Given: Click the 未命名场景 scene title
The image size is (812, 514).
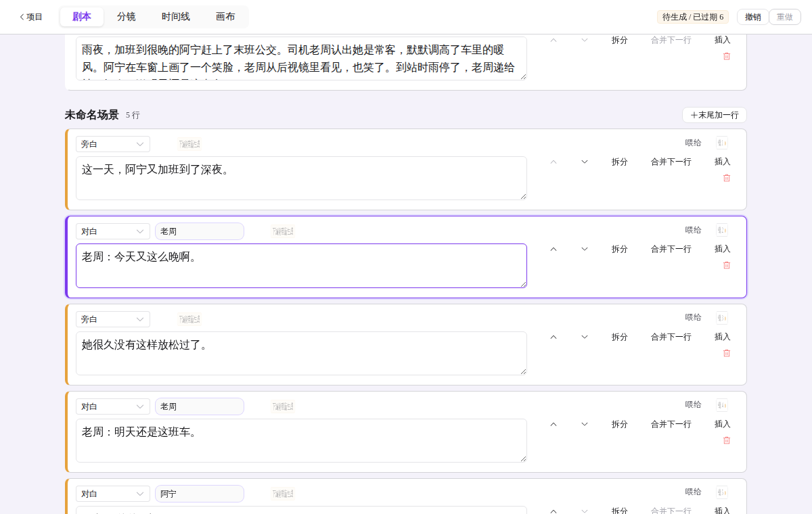Looking at the screenshot, I should [x=92, y=115].
